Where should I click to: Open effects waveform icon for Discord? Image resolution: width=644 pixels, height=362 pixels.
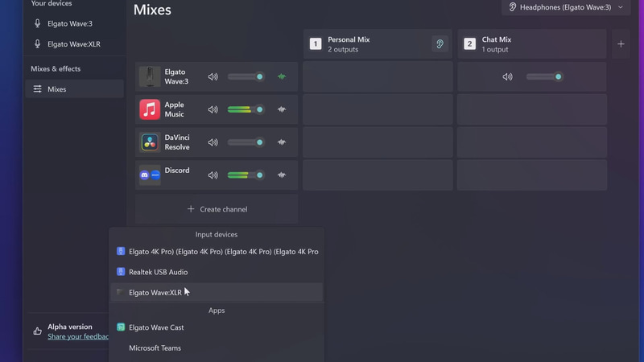[x=281, y=175]
